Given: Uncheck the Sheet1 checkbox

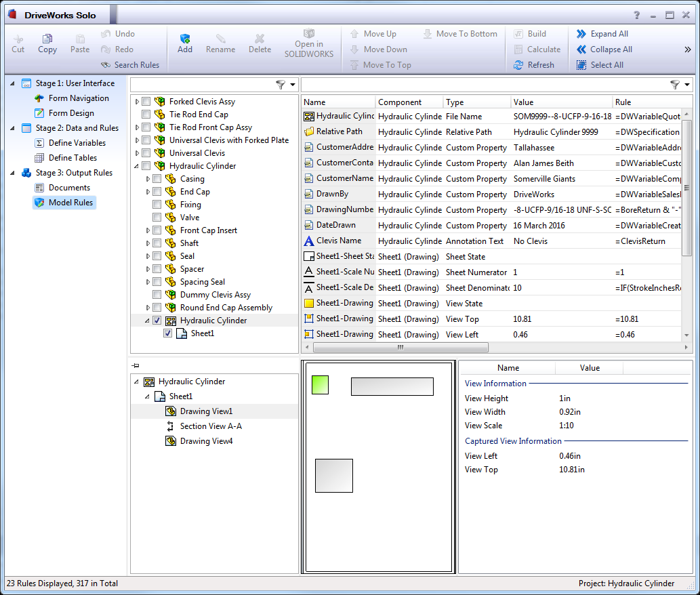Looking at the screenshot, I should click(167, 333).
